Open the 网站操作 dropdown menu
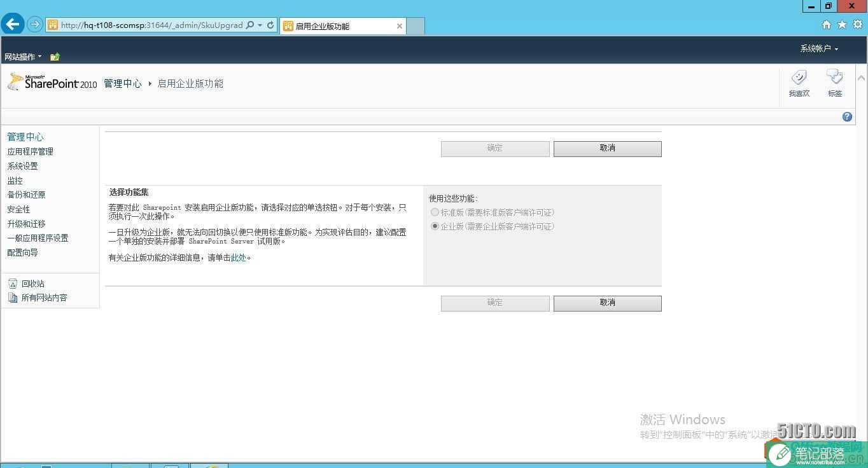Viewport: 868px width, 468px height. point(23,57)
